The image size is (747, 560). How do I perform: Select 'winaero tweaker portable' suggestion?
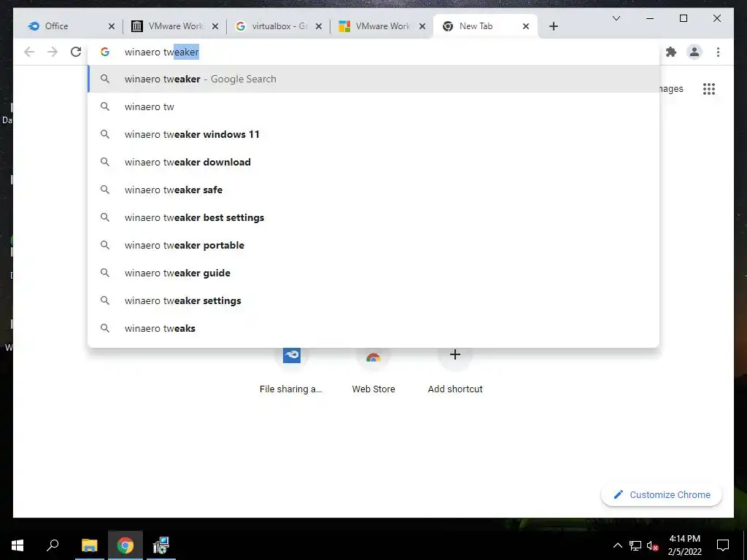point(373,245)
